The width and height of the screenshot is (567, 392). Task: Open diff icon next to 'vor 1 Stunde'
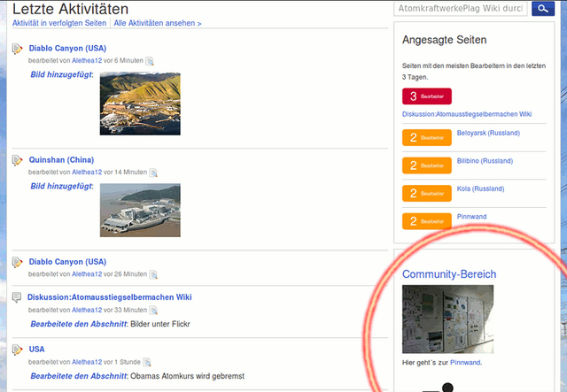point(147,362)
